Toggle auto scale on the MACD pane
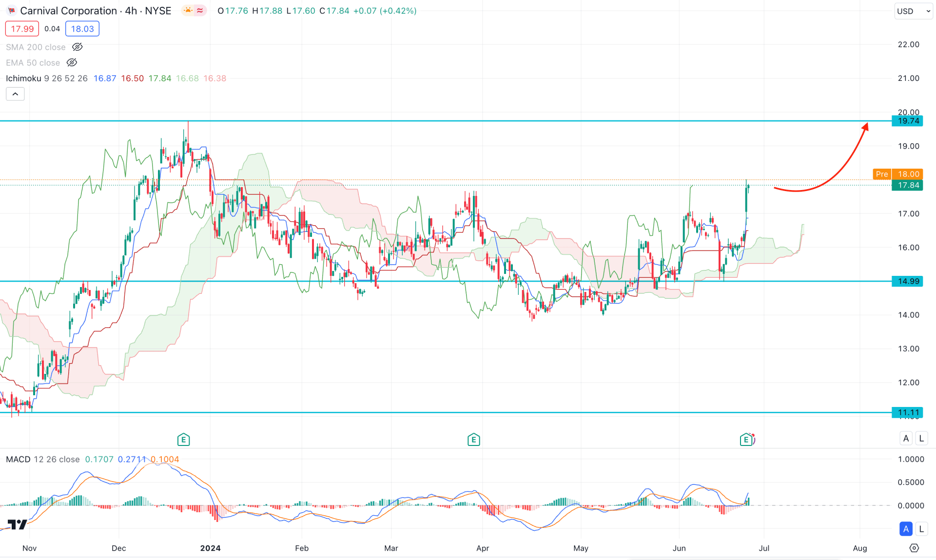936x560 pixels. (x=906, y=529)
